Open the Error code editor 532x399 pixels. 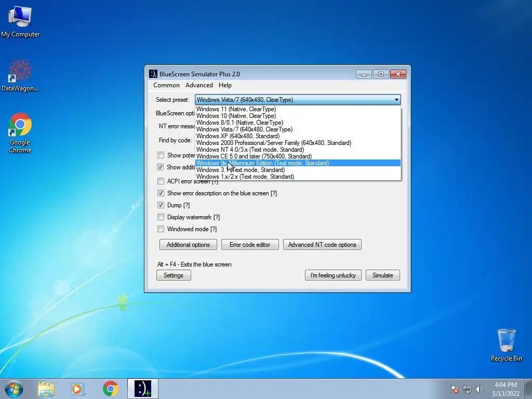(x=250, y=245)
